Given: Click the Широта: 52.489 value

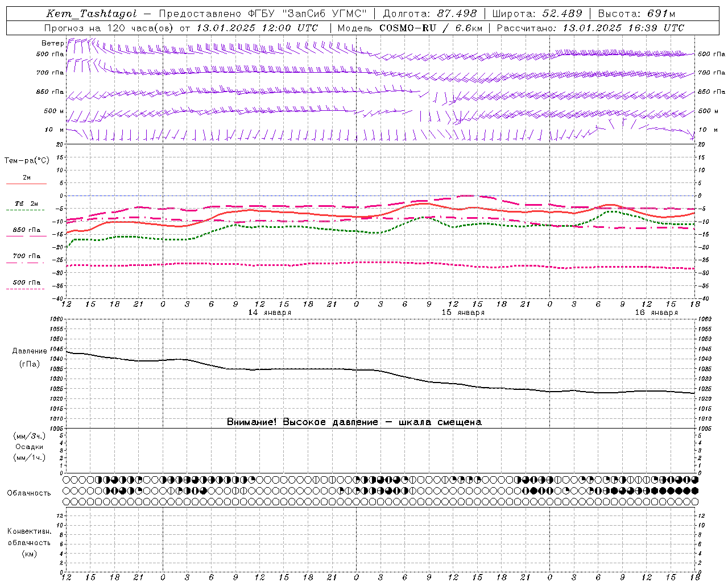Looking at the screenshot, I should pos(537,14).
